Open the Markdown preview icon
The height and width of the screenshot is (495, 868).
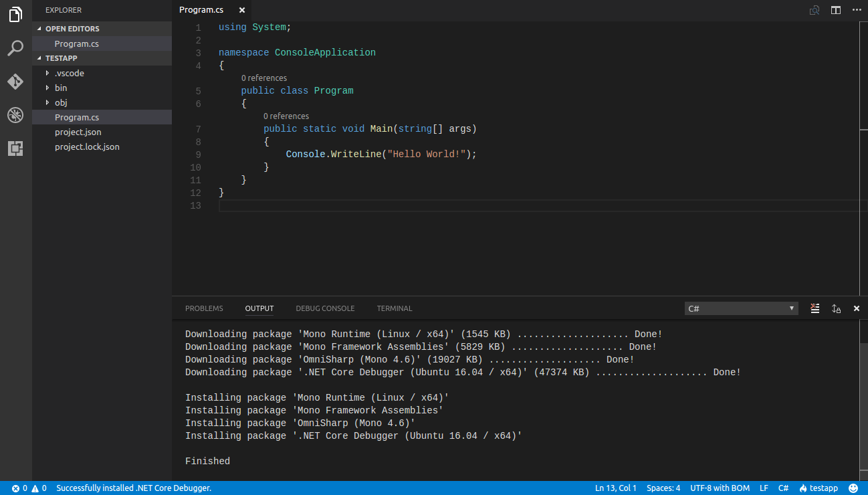coord(815,10)
